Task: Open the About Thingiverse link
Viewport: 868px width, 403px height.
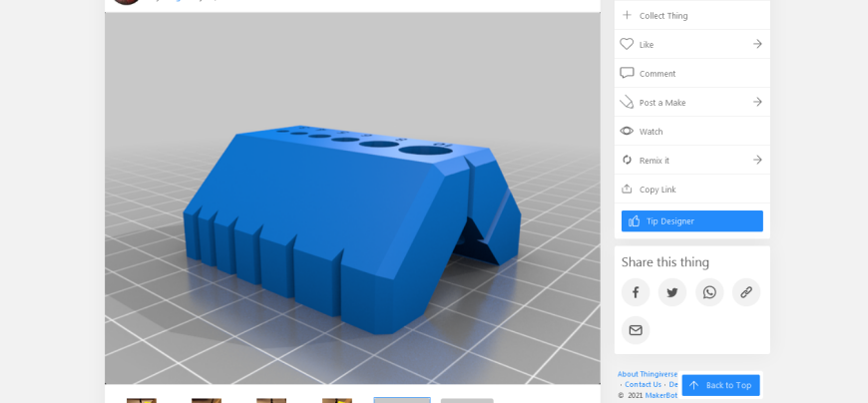Action: pyautogui.click(x=648, y=374)
